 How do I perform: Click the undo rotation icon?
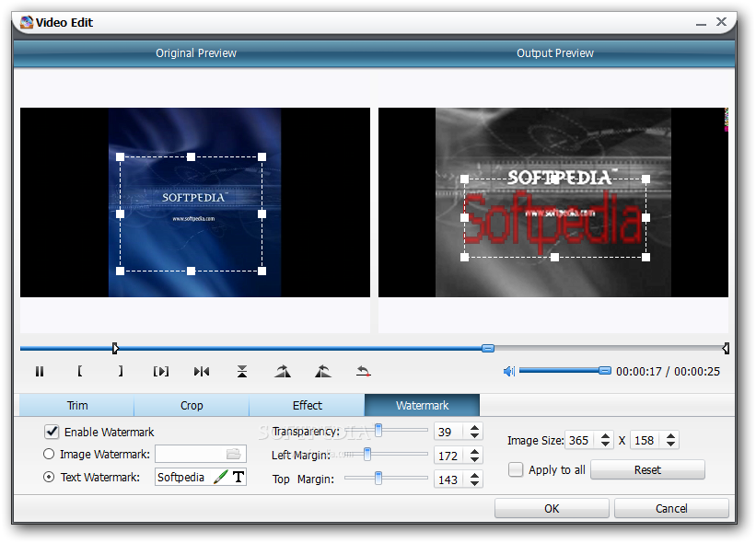click(364, 372)
